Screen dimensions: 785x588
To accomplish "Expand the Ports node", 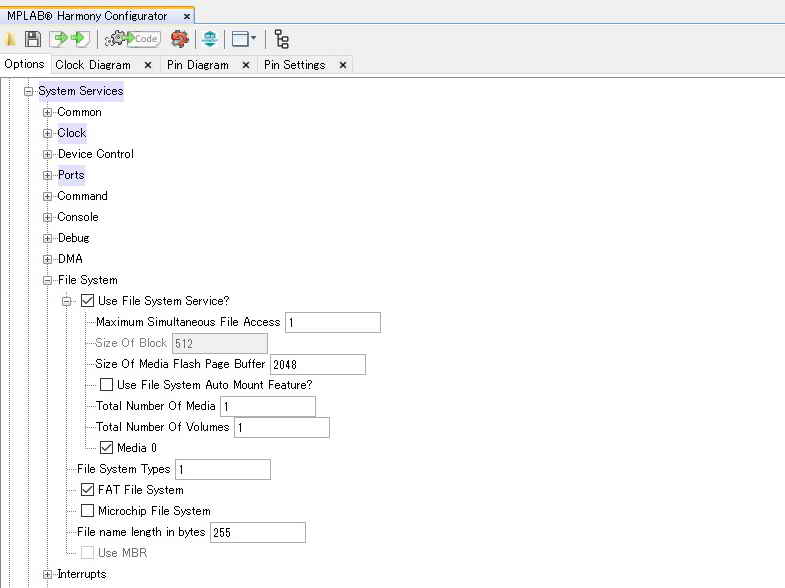I will (x=47, y=175).
